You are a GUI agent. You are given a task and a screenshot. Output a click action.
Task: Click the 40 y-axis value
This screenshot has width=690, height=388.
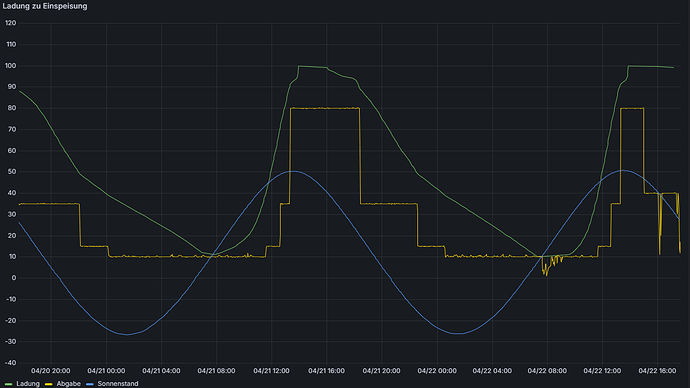point(12,193)
